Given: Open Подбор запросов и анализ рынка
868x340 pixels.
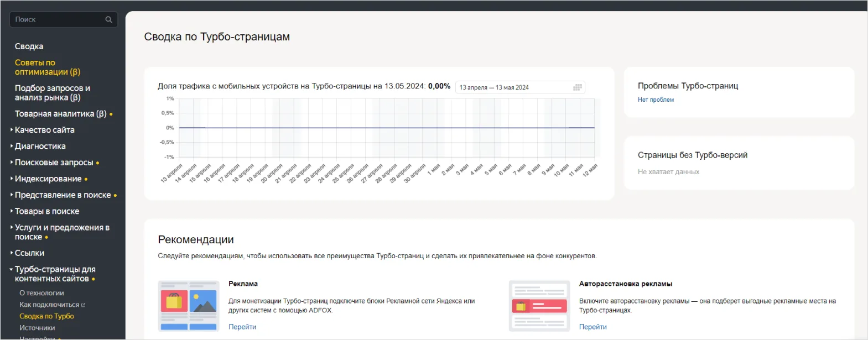Looking at the screenshot, I should pos(52,93).
